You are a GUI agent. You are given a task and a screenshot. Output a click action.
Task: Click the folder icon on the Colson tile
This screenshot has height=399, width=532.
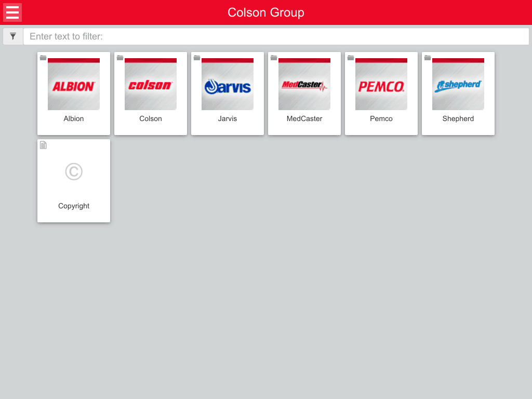tap(121, 58)
